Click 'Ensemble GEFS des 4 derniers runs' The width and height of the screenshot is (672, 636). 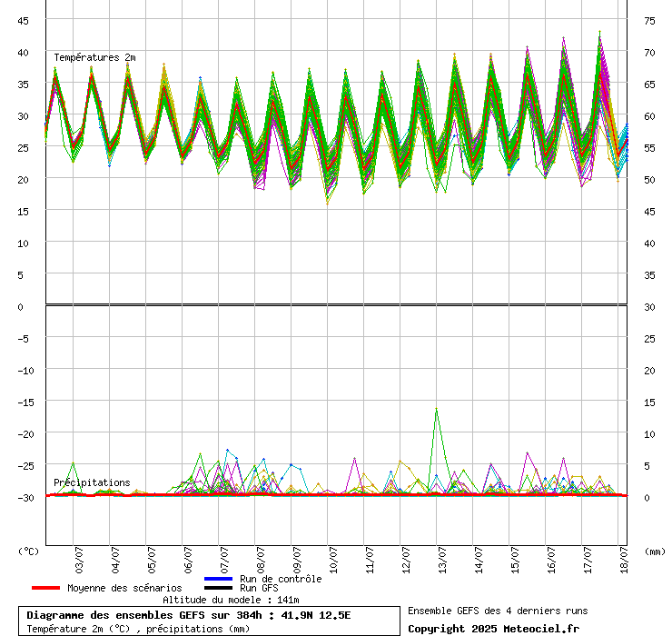click(x=498, y=611)
